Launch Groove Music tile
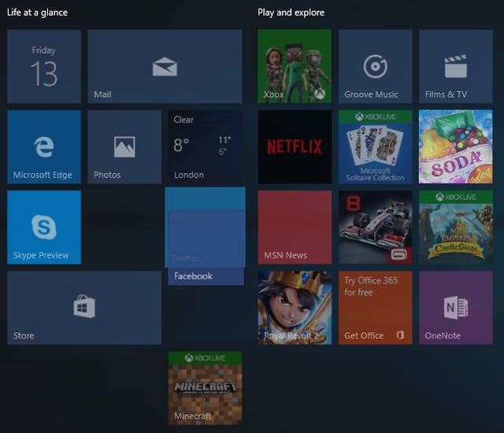504x433 pixels. [376, 66]
